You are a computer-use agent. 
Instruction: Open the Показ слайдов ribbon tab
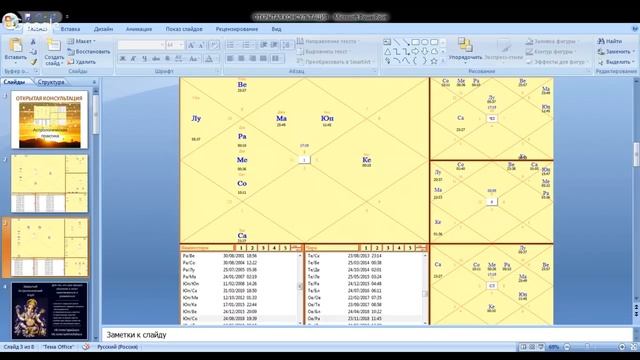pyautogui.click(x=184, y=29)
